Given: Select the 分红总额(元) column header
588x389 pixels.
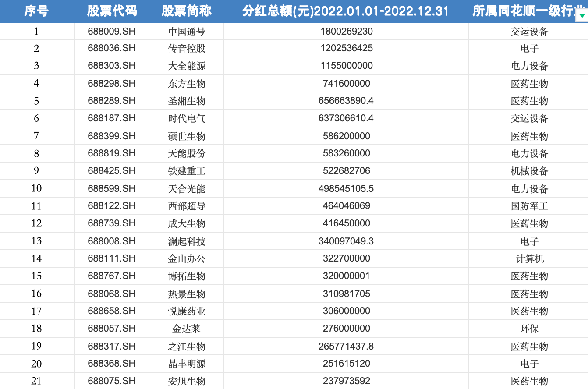Looking at the screenshot, I should (x=346, y=11).
